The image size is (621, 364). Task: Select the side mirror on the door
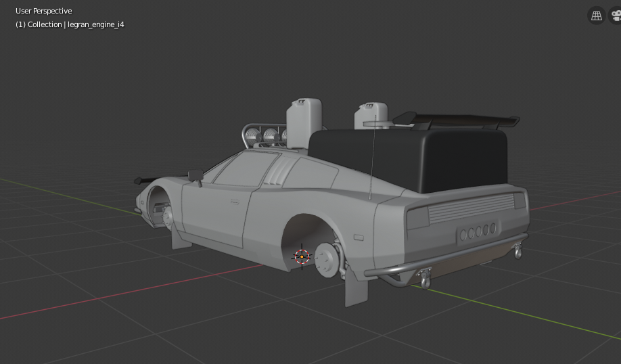tap(196, 177)
